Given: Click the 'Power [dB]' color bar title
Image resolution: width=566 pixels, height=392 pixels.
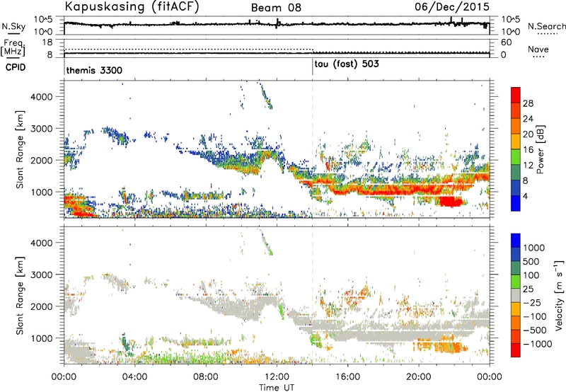Looking at the screenshot, I should pos(540,149).
